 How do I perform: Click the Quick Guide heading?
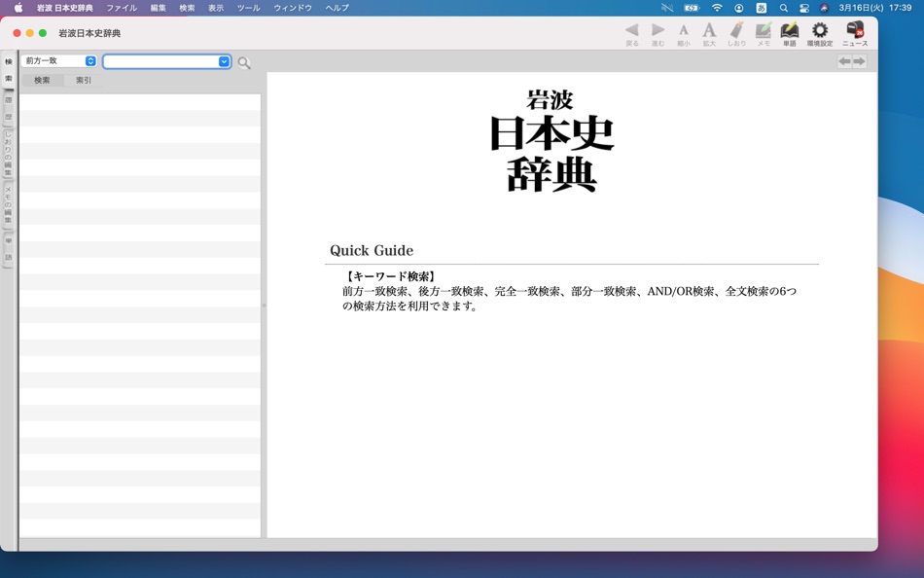point(372,251)
